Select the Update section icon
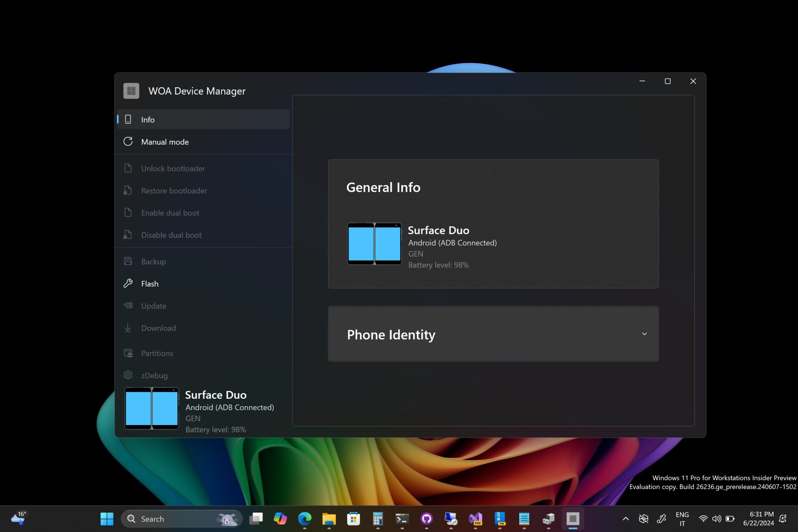 [128, 306]
